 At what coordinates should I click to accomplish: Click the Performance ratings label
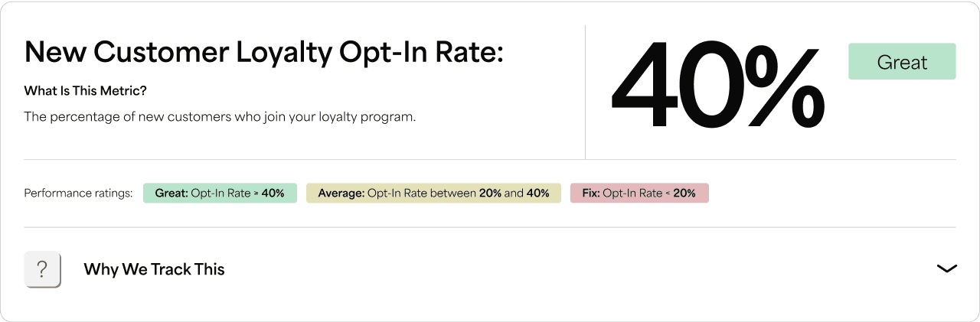point(78,194)
